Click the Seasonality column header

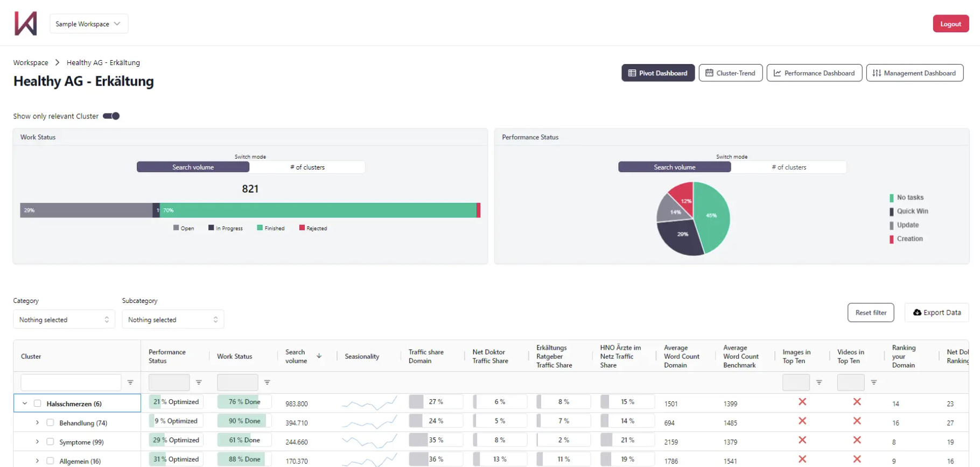coord(362,356)
